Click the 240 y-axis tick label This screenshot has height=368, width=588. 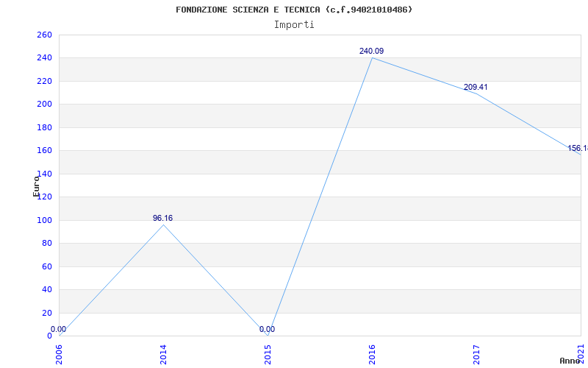click(x=44, y=58)
